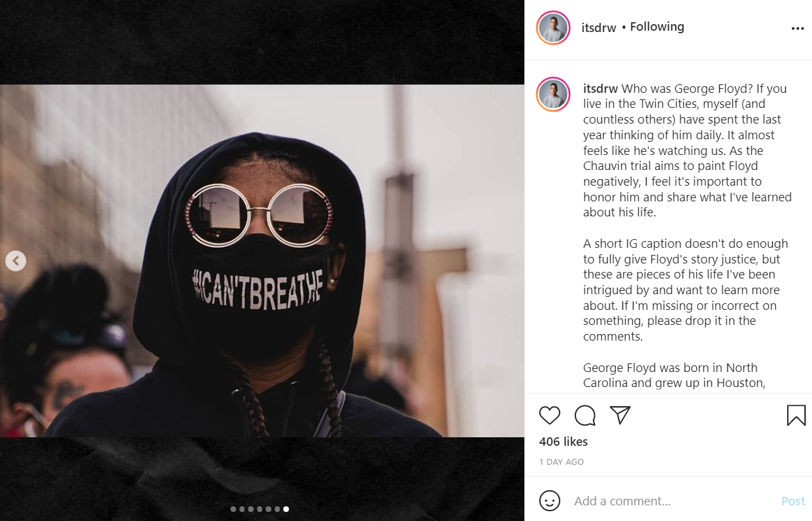Screen dimensions: 812x521
Task: Toggle the Following status for itsdrw
Action: tap(657, 27)
